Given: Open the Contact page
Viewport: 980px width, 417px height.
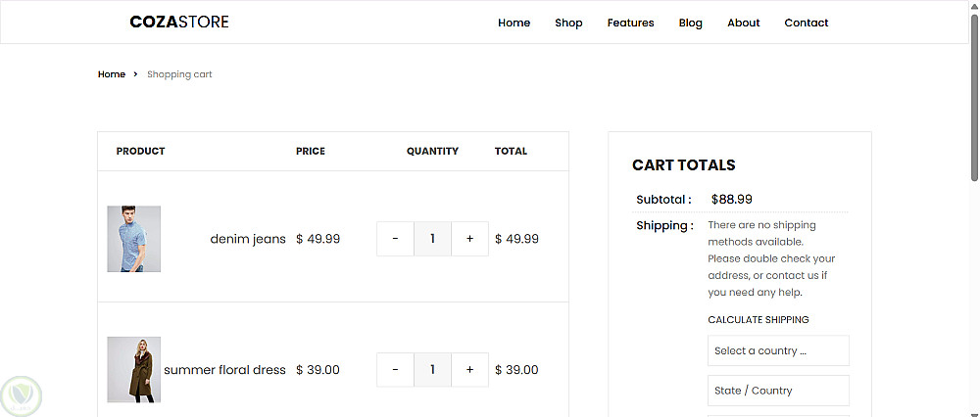Looking at the screenshot, I should click(806, 23).
